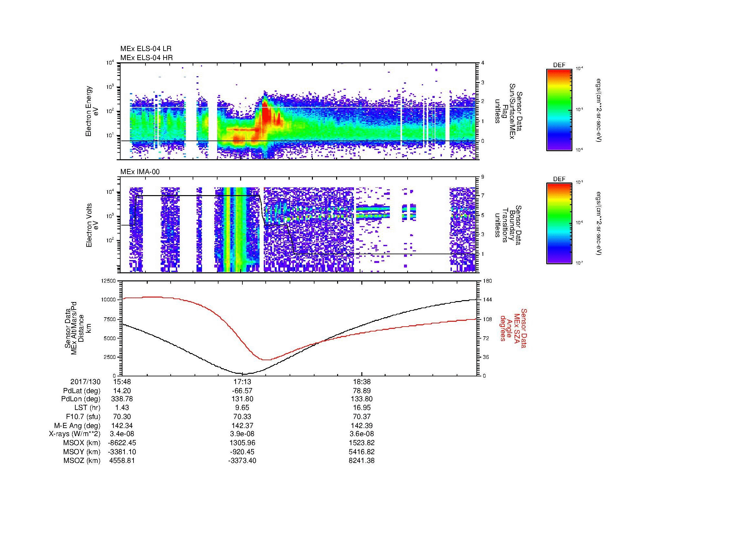Click the X-rays value '3.9e-08'
The height and width of the screenshot is (534, 756).
(x=242, y=434)
